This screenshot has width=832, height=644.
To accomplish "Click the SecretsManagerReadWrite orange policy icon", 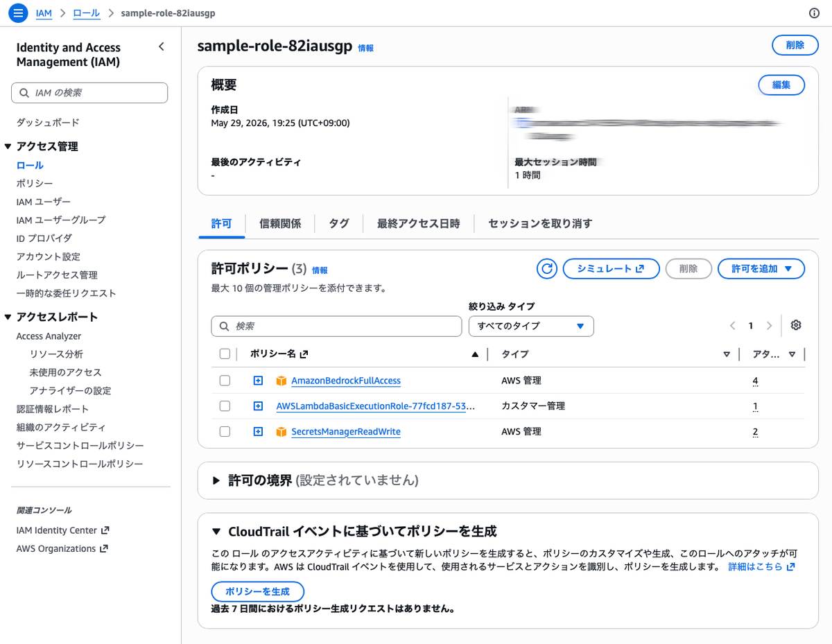I will click(281, 431).
